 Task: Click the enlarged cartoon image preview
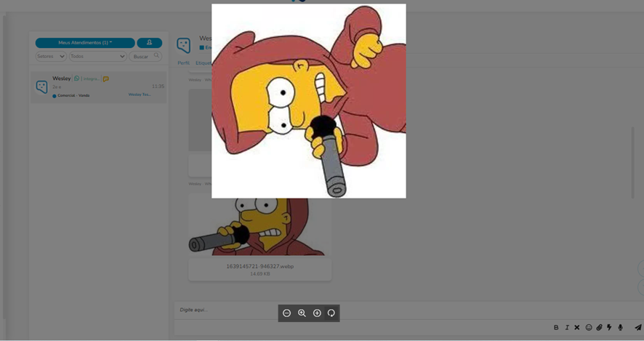[x=309, y=101]
